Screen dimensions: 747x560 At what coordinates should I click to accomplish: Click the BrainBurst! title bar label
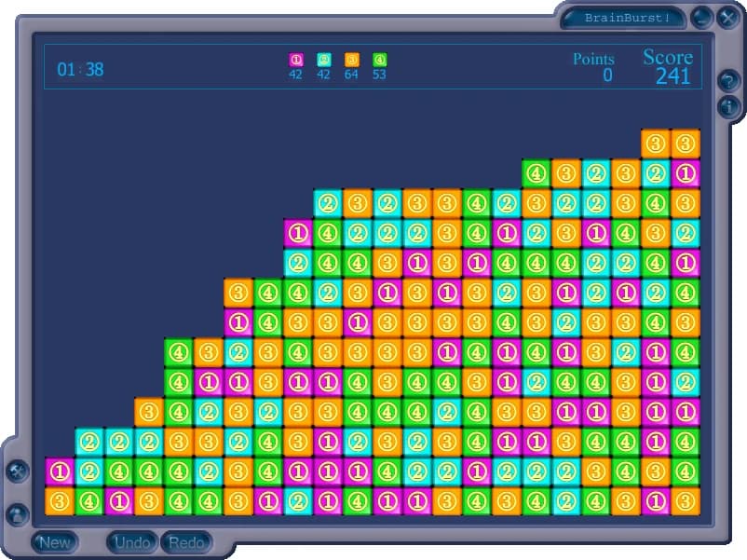click(x=628, y=16)
